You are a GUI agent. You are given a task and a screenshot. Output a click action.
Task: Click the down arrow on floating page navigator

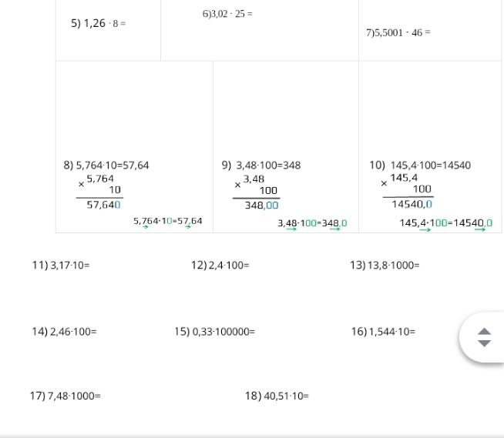click(x=485, y=343)
